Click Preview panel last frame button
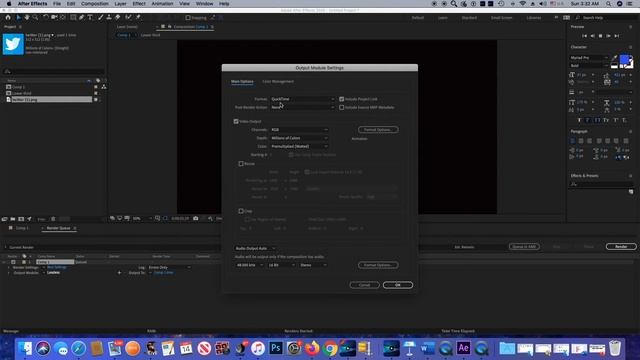 coord(617,36)
